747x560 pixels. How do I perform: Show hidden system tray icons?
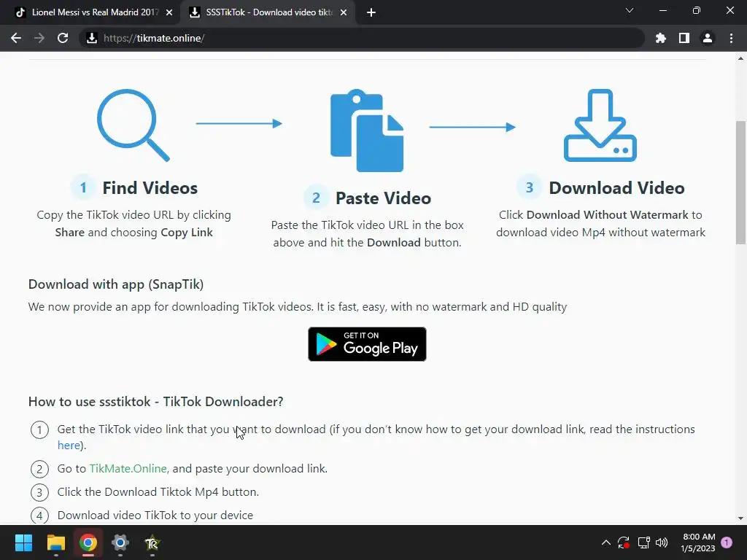pos(606,542)
